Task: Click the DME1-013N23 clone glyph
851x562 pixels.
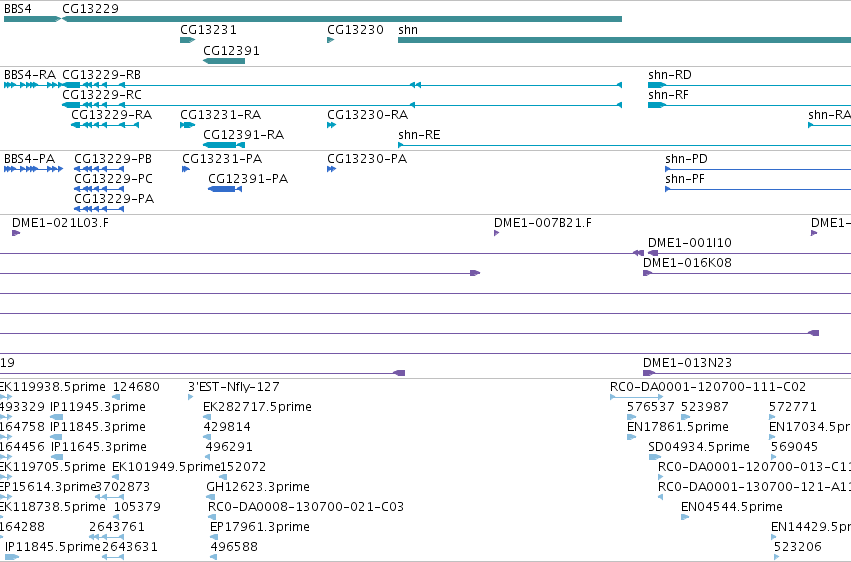Action: [x=747, y=373]
